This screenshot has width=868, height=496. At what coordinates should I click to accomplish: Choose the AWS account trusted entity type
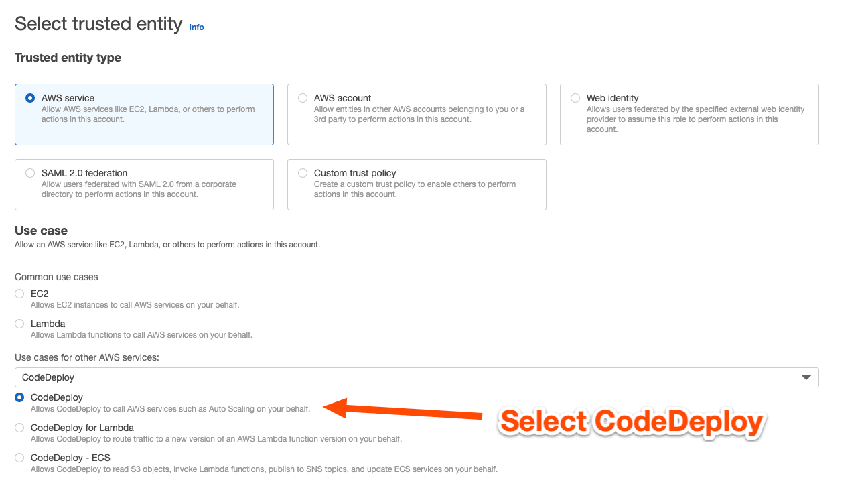click(x=302, y=97)
